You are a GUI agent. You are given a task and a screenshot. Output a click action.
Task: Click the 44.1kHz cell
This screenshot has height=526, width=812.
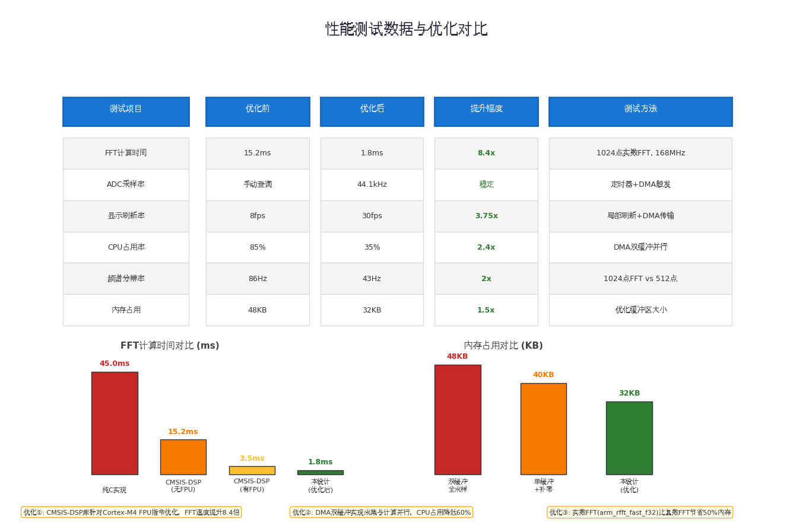pos(372,185)
